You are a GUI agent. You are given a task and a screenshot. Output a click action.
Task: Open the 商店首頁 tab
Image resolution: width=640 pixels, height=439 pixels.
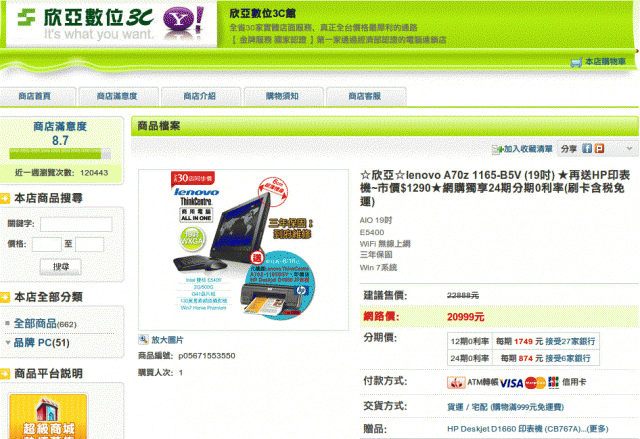click(x=35, y=96)
